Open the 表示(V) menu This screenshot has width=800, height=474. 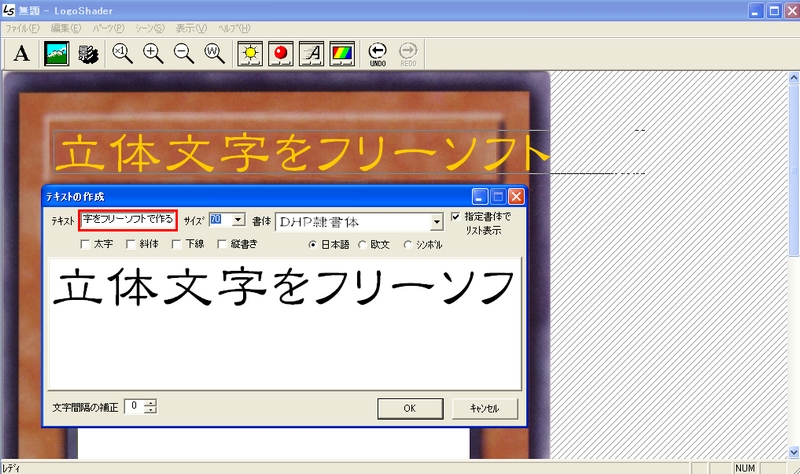(x=188, y=28)
